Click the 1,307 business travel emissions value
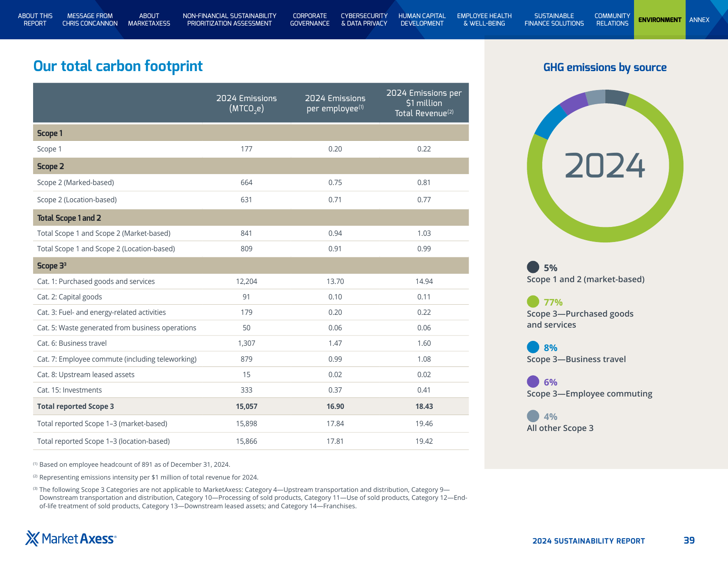The width and height of the screenshot is (728, 563). [246, 343]
